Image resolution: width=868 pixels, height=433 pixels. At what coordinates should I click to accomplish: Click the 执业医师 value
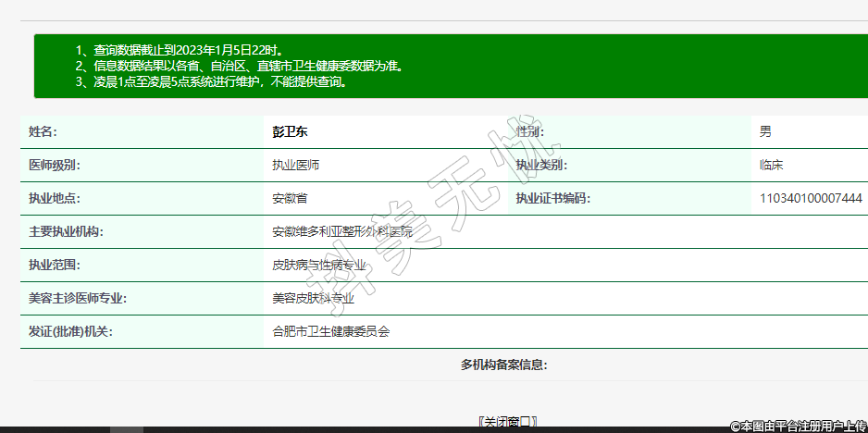295,165
